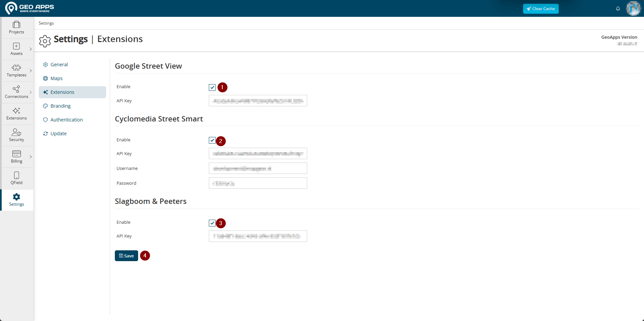Select the Update settings tab

click(72, 134)
